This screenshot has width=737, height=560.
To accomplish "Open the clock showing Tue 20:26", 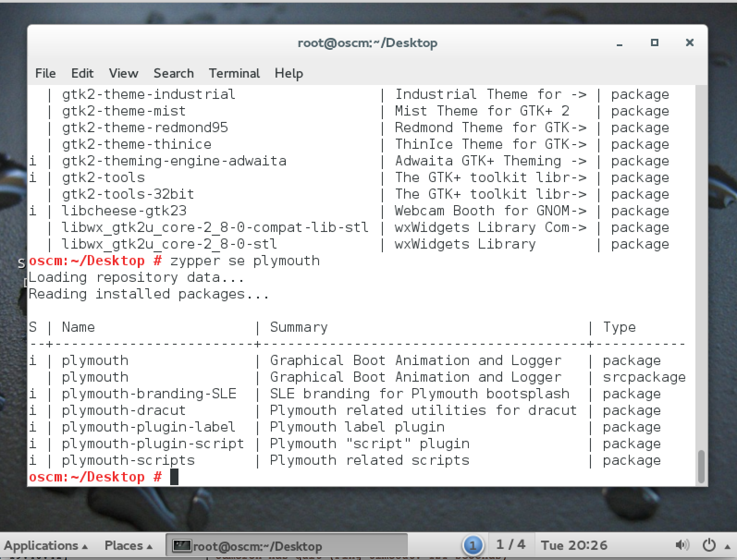I will coord(574,545).
